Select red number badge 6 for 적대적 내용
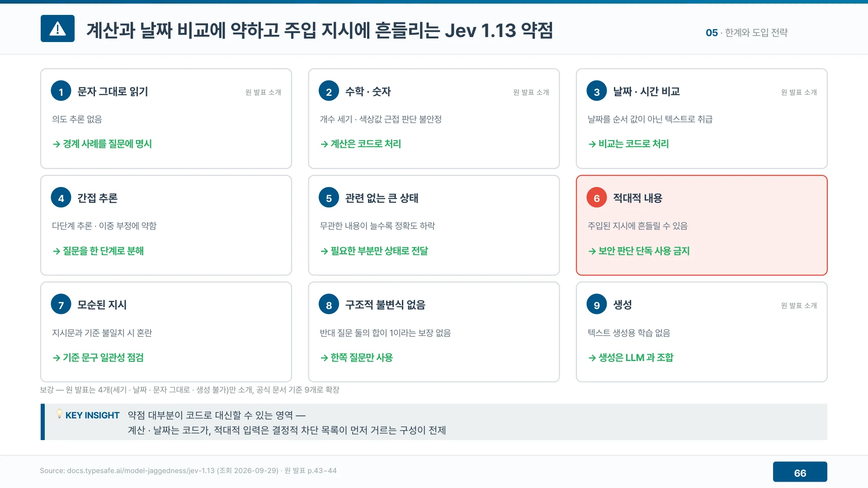868x488 pixels. 597,197
